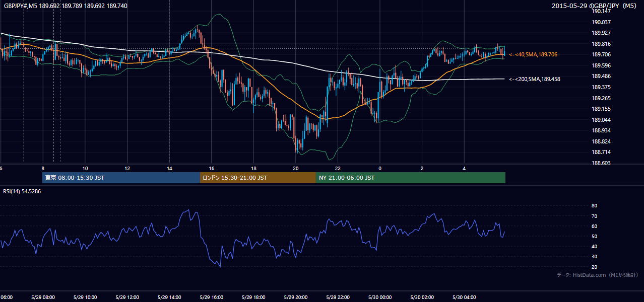Click RSI scale level 60

coord(595,226)
